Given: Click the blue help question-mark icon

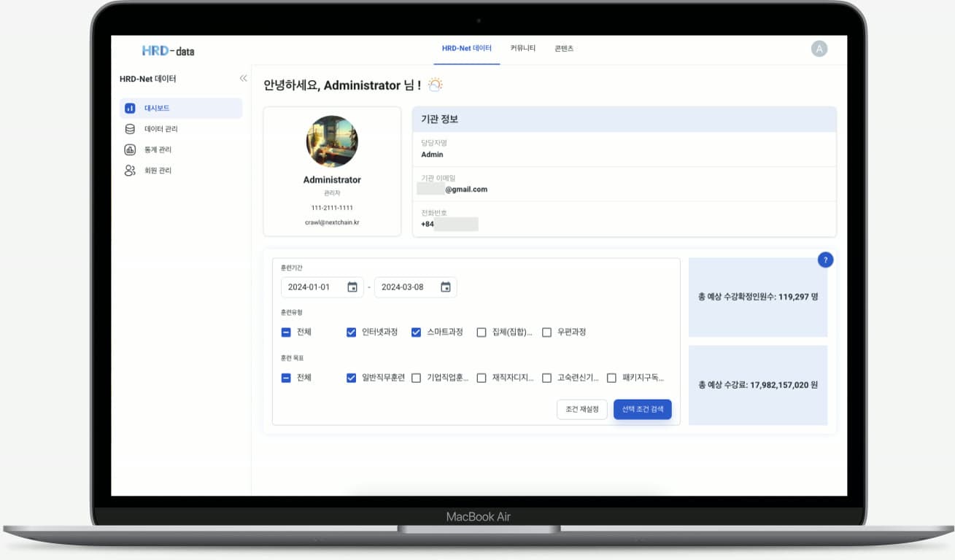Looking at the screenshot, I should pos(825,260).
